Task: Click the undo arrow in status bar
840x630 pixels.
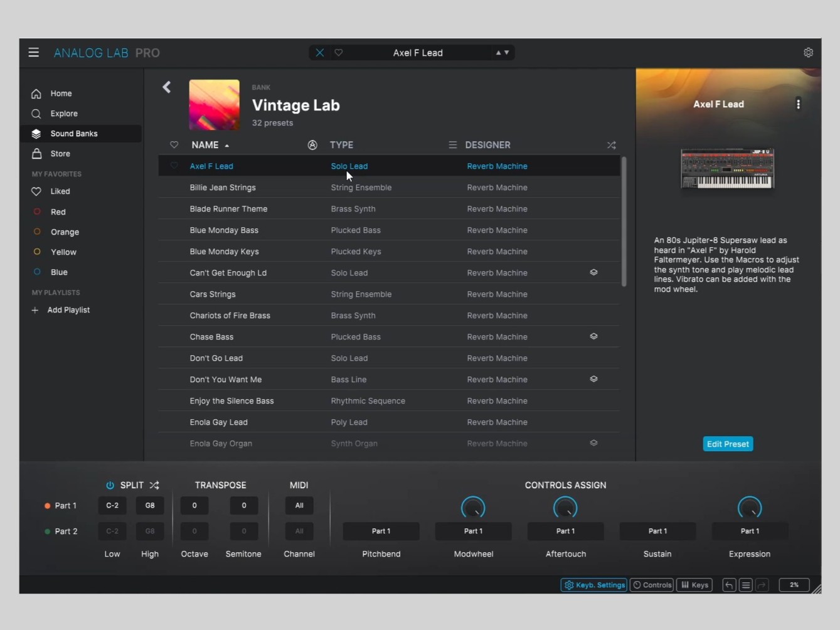Action: click(729, 585)
